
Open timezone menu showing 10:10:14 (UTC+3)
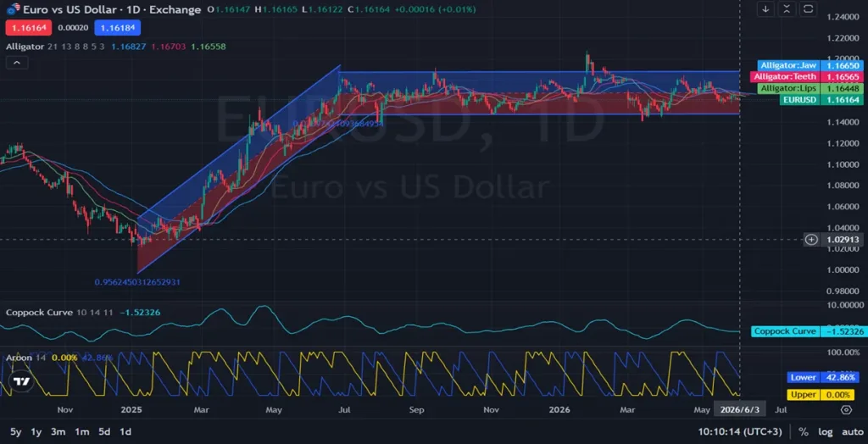(x=740, y=432)
